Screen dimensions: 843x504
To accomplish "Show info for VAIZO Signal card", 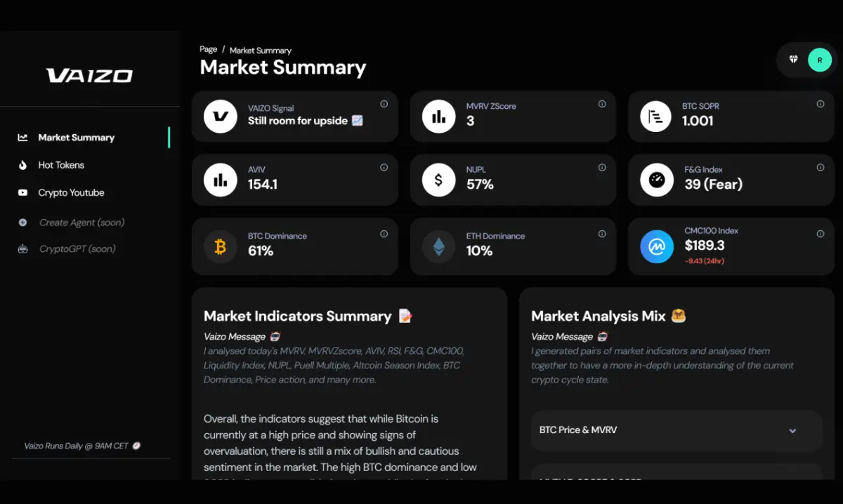I will (x=384, y=104).
